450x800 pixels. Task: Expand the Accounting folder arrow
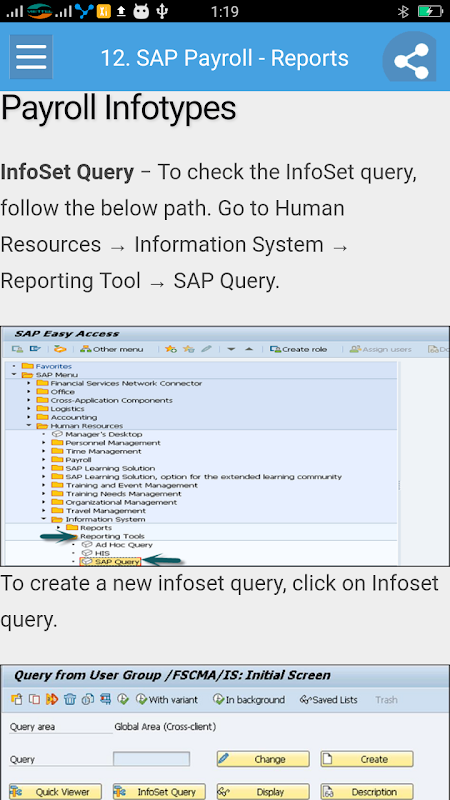pyautogui.click(x=29, y=417)
